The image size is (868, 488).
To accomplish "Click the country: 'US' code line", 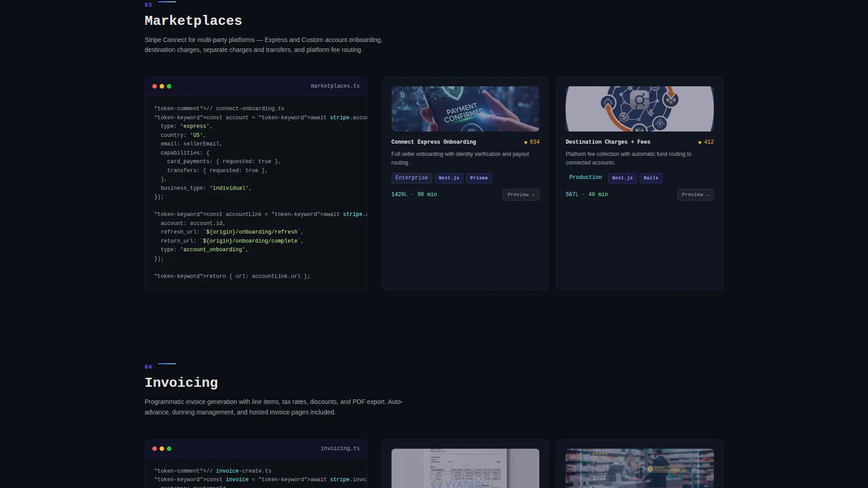I will coord(183,135).
